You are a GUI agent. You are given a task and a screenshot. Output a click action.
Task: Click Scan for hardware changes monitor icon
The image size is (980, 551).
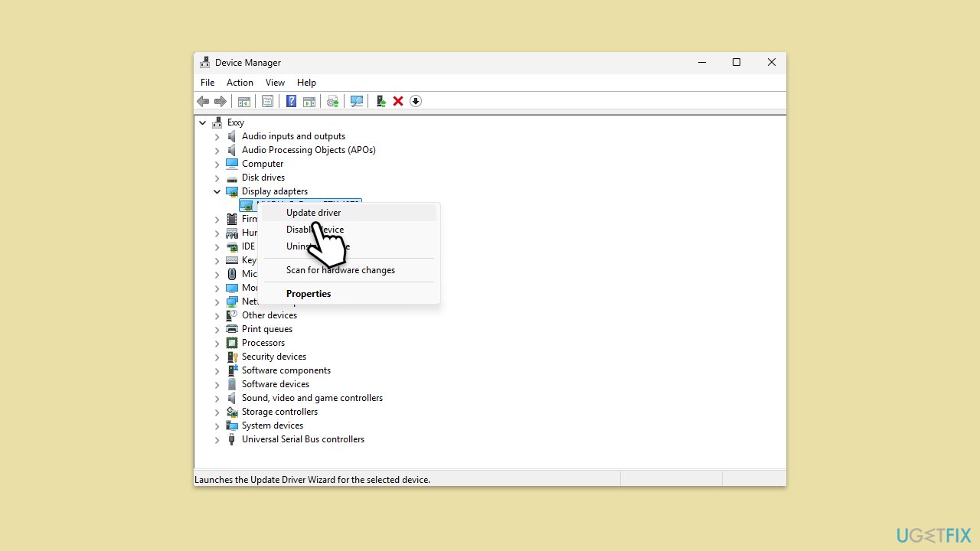pos(357,101)
